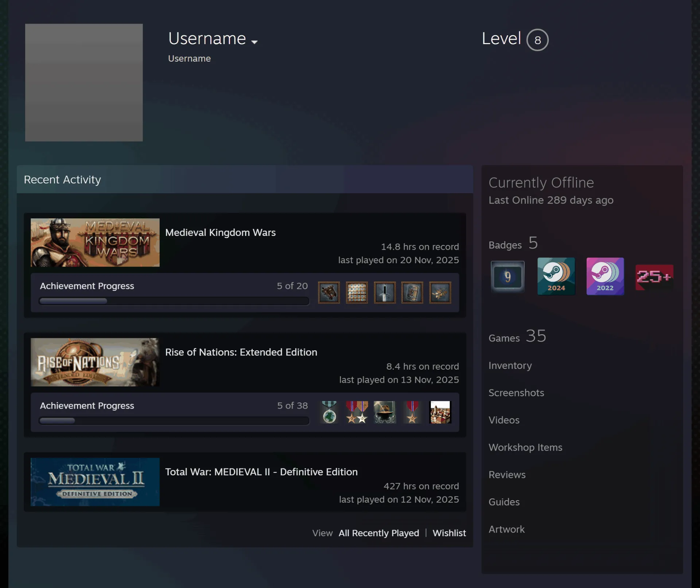Viewport: 700px width, 588px height.
Task: Click the single star medal achievement icon
Action: (412, 412)
